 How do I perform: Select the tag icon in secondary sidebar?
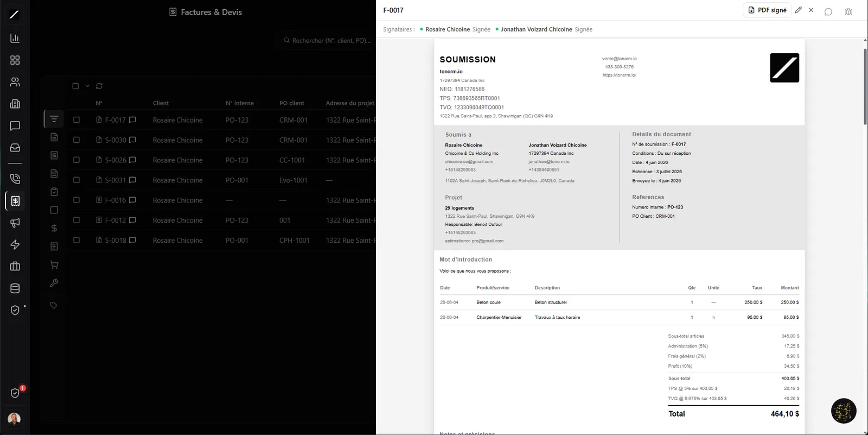[54, 305]
